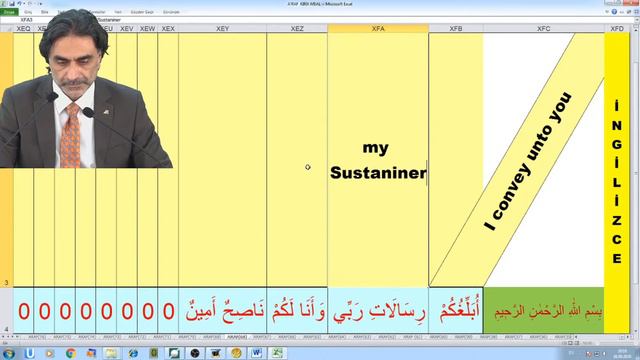Open Microsoft Word from the taskbar

pyautogui.click(x=256, y=353)
